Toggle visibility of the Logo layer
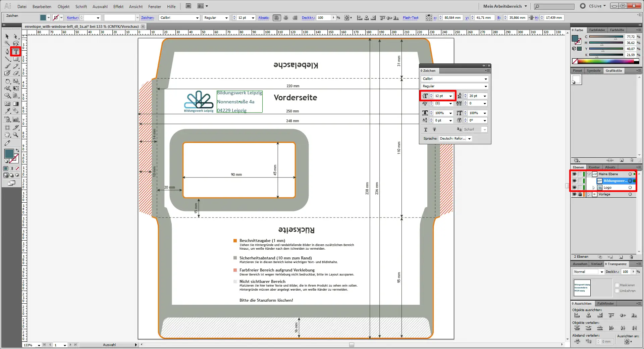644x349 pixels. pos(574,188)
